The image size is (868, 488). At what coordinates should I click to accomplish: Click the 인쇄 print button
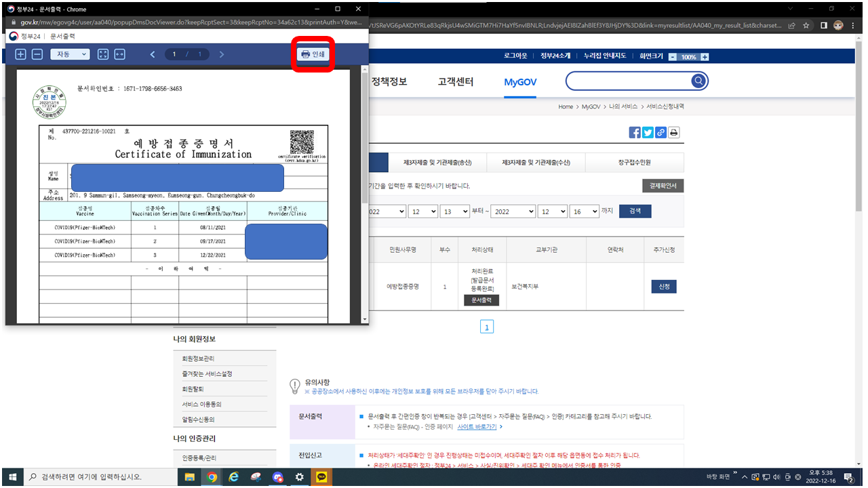click(313, 54)
